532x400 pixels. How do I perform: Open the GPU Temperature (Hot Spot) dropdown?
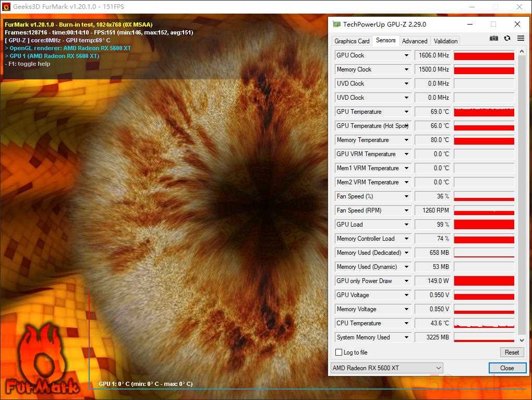[x=406, y=126]
